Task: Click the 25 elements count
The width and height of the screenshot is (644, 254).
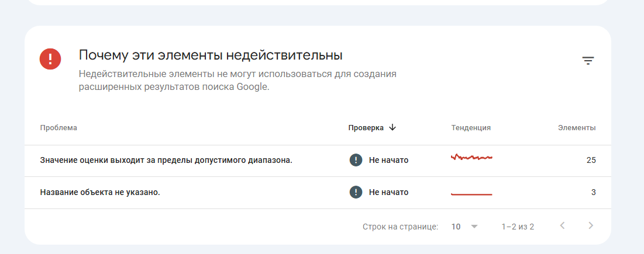Action: (591, 160)
